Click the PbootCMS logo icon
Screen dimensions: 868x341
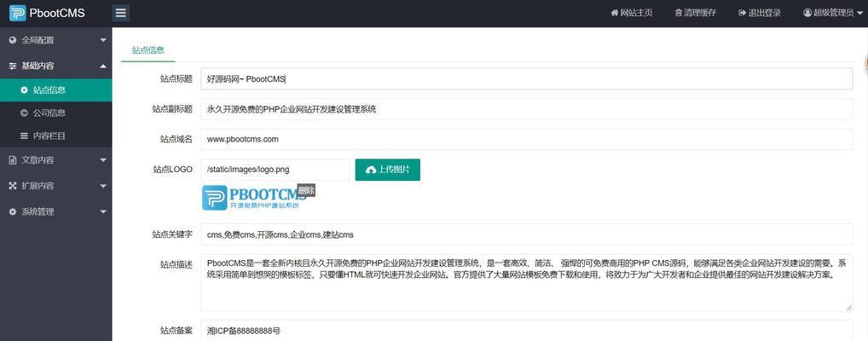[x=17, y=13]
